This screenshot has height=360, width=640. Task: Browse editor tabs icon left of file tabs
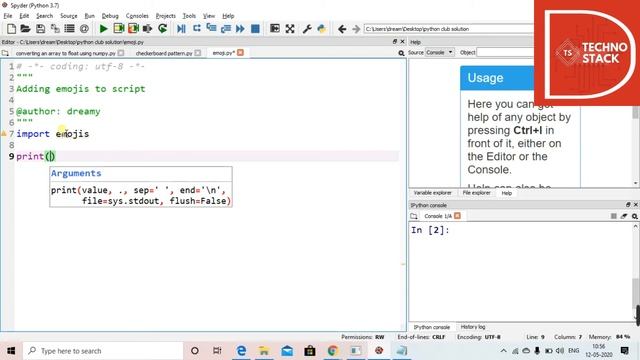5,53
